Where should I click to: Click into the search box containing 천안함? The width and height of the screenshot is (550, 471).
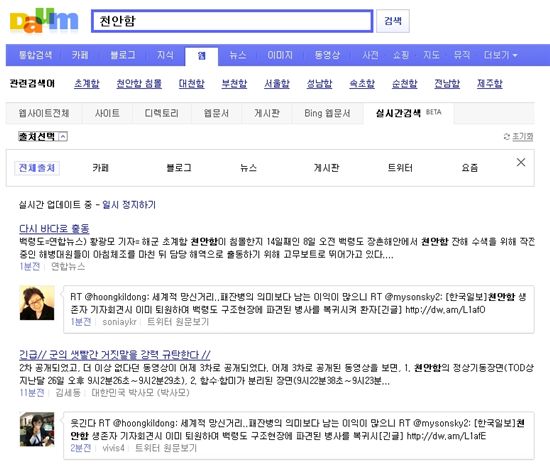232,21
